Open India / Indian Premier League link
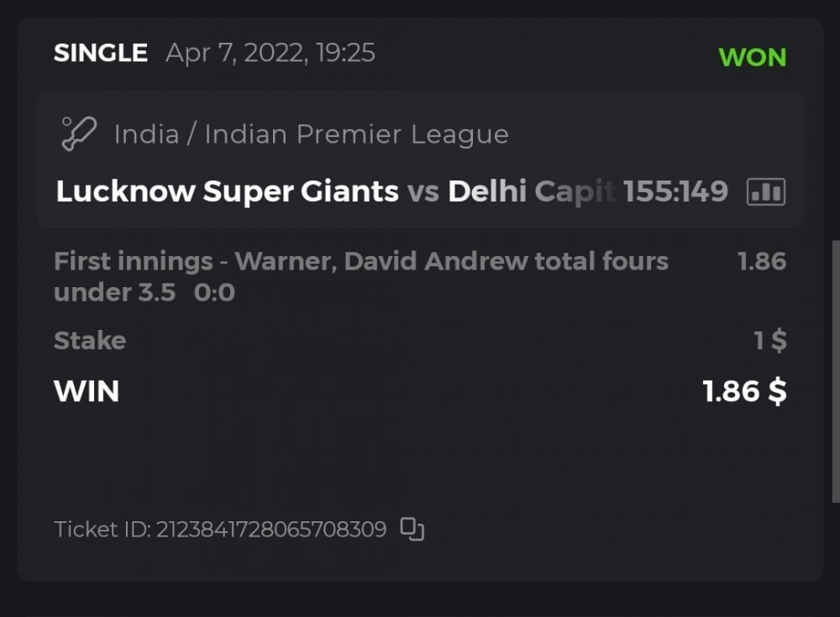Image resolution: width=840 pixels, height=617 pixels. click(311, 134)
